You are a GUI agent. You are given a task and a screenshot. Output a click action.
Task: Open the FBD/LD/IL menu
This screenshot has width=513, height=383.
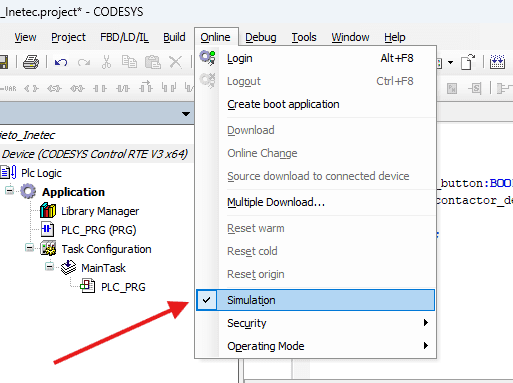pos(124,37)
